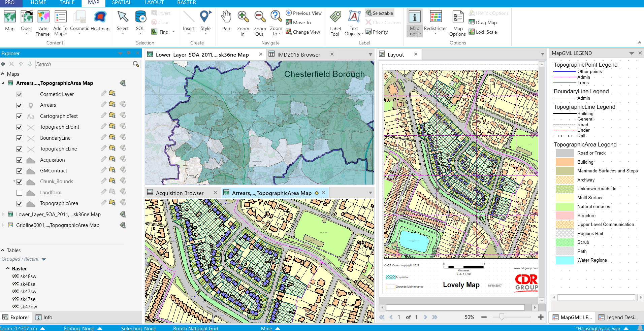Click the Heatmap tool icon
Screen dimensions: 644x331
coord(100,21)
